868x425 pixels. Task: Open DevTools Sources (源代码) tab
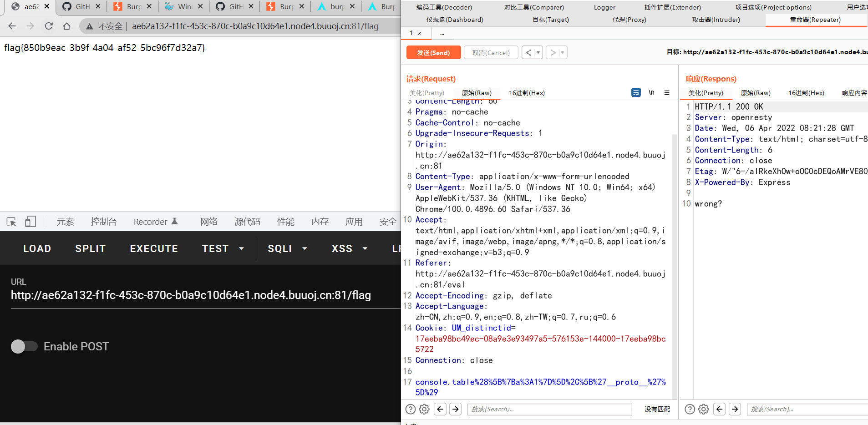coord(247,222)
